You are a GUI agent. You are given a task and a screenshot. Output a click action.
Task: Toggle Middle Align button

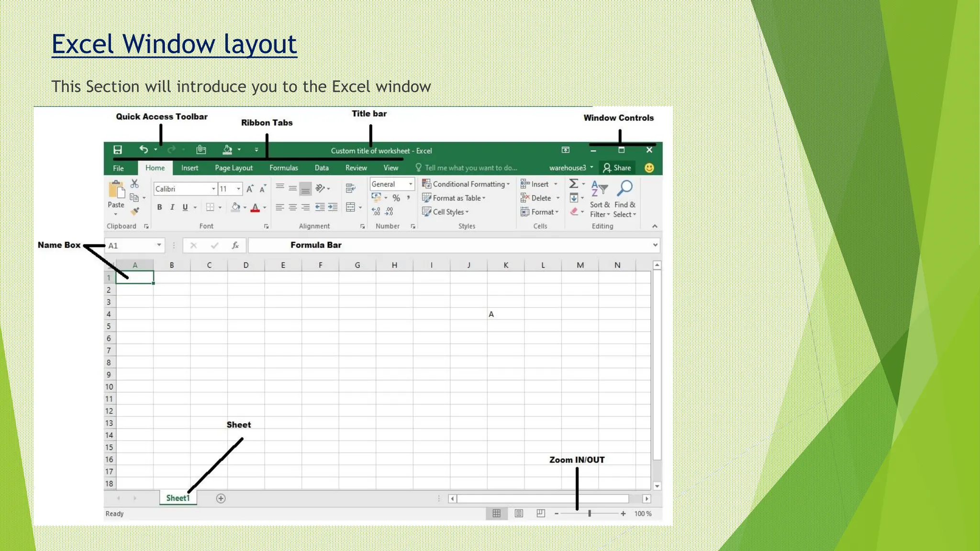pyautogui.click(x=292, y=188)
